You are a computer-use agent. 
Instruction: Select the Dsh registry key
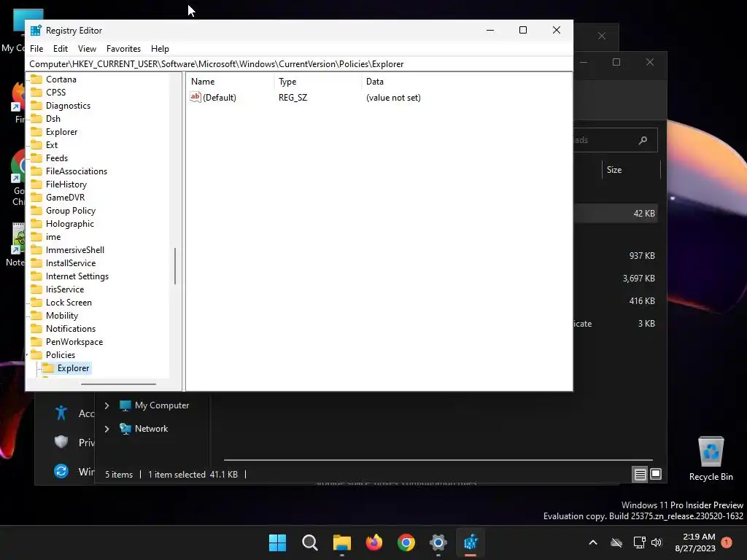click(x=53, y=119)
